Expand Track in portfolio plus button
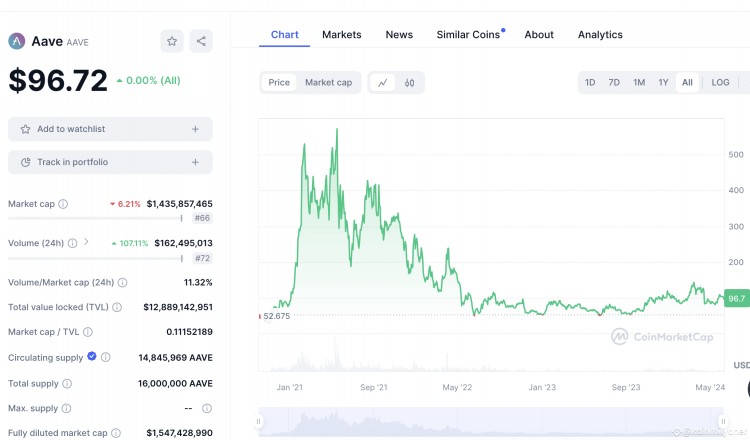 point(195,162)
